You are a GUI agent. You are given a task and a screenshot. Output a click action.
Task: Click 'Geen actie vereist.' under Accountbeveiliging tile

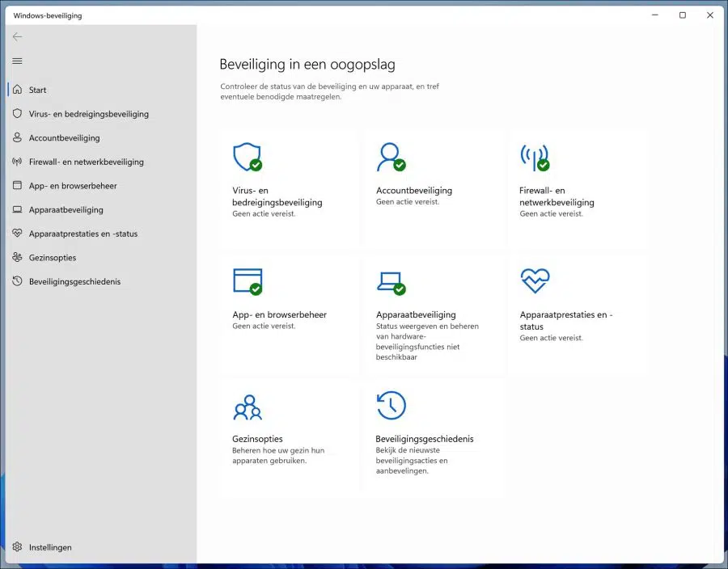click(x=407, y=202)
